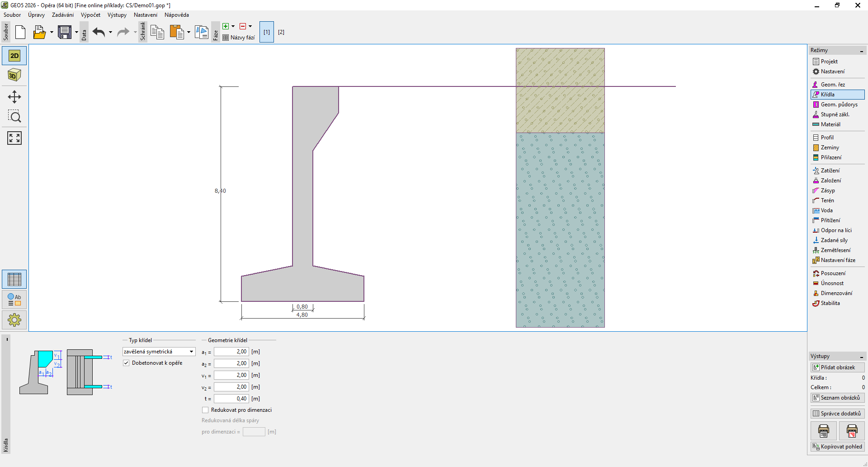
Task: Toggle 2D view mode button
Action: (x=14, y=56)
